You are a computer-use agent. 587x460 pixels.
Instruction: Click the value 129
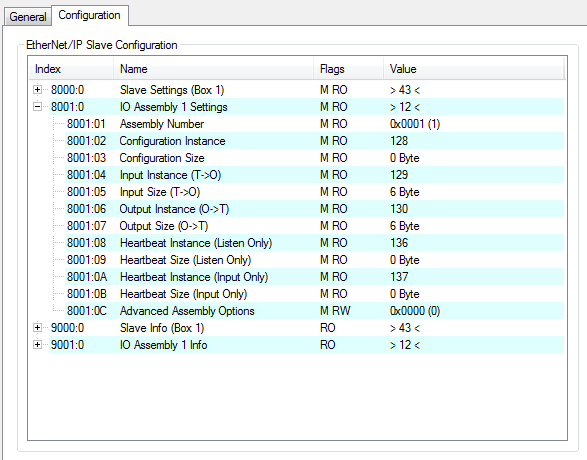(x=399, y=175)
